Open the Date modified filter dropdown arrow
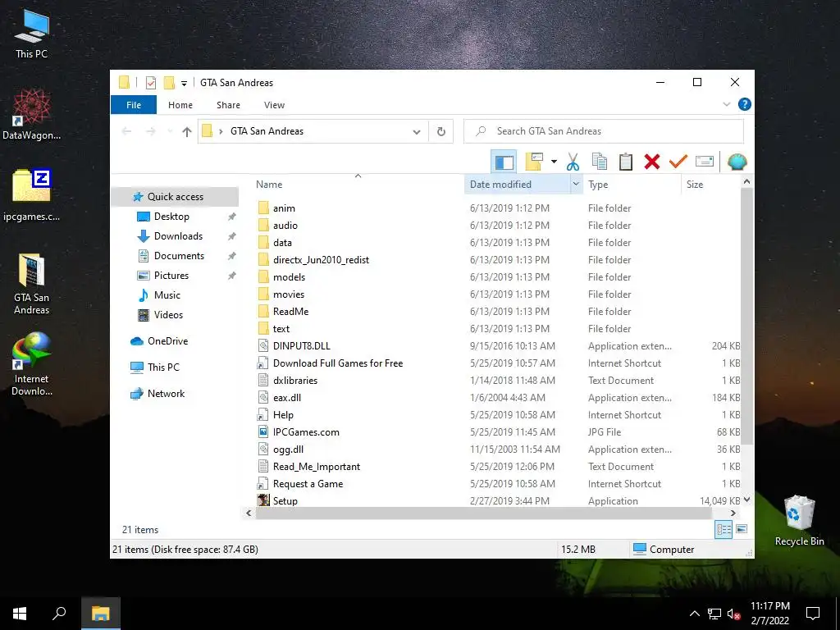 coord(576,185)
